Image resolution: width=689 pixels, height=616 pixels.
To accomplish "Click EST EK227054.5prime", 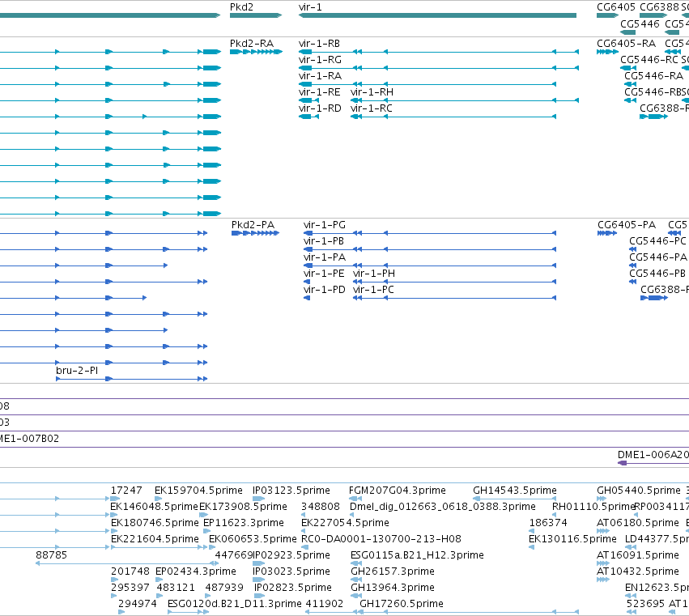I will coord(345,523).
